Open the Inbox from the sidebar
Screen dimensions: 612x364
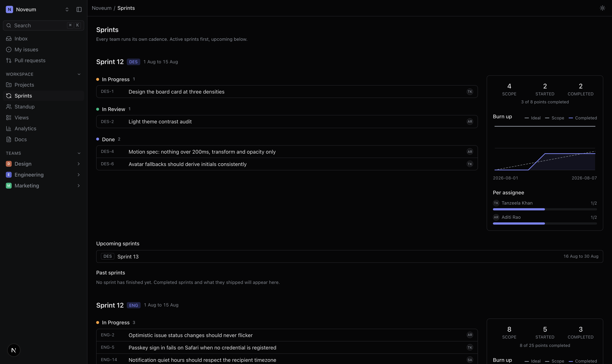click(x=44, y=39)
